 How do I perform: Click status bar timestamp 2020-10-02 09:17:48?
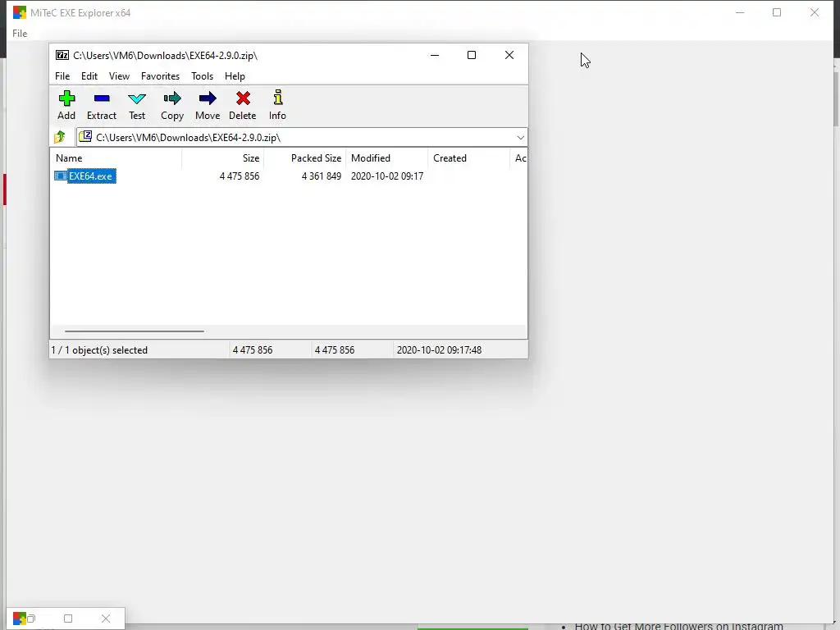440,349
